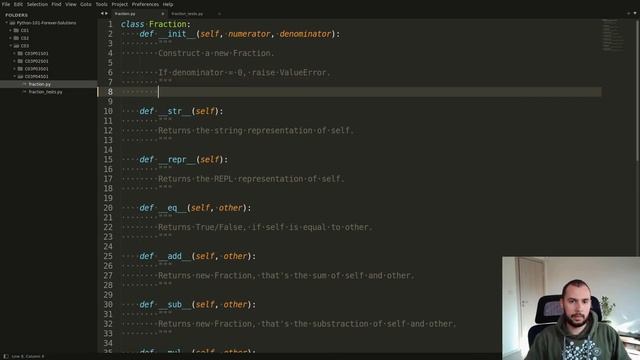Click the C03P01S01 folder icon

point(20,53)
